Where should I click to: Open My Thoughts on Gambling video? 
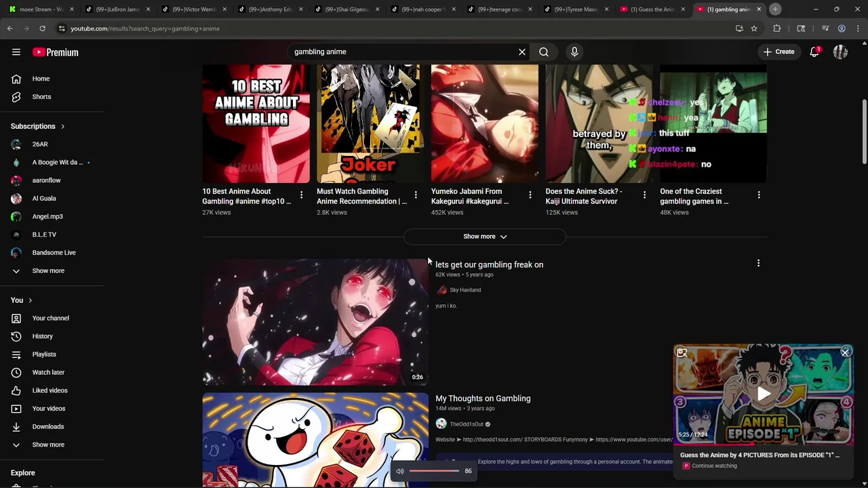point(483,399)
